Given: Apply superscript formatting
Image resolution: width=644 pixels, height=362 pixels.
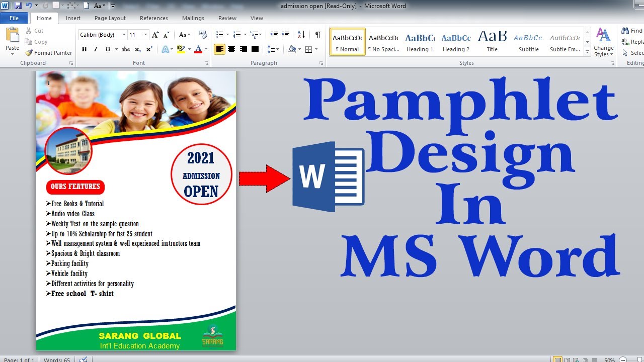Looking at the screenshot, I should [149, 49].
